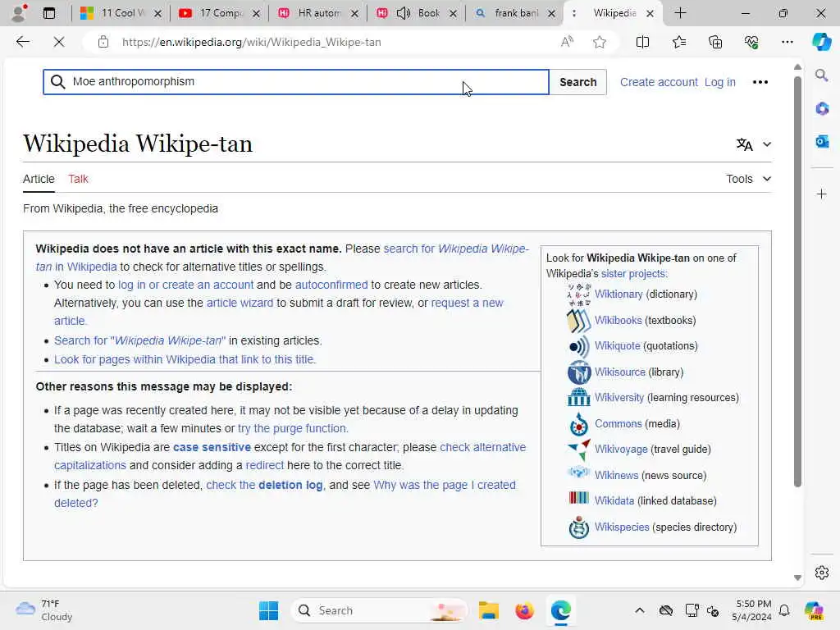Switch to the frank bani search tab
The width and height of the screenshot is (840, 630).
point(515,13)
